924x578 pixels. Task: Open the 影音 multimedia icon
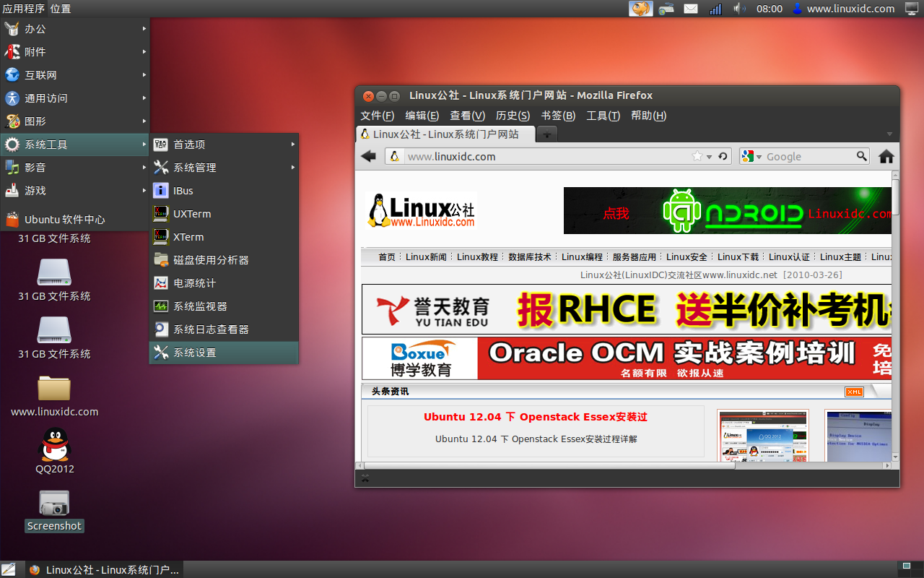[x=12, y=168]
